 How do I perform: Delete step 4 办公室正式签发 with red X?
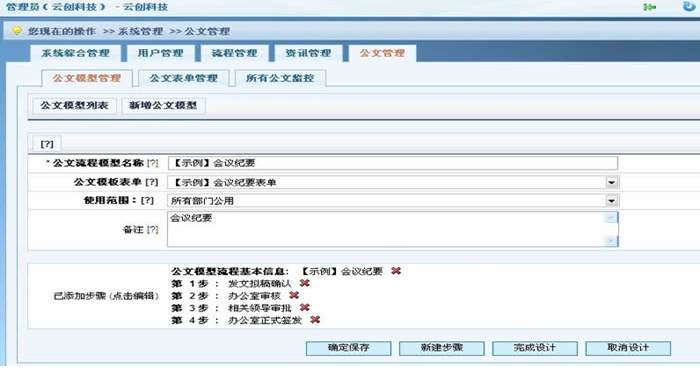(315, 320)
